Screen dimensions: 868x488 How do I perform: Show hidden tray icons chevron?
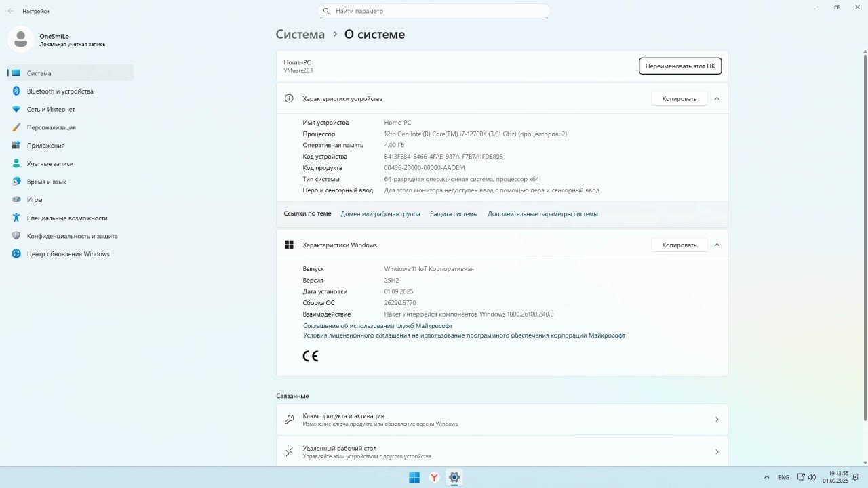(x=767, y=477)
